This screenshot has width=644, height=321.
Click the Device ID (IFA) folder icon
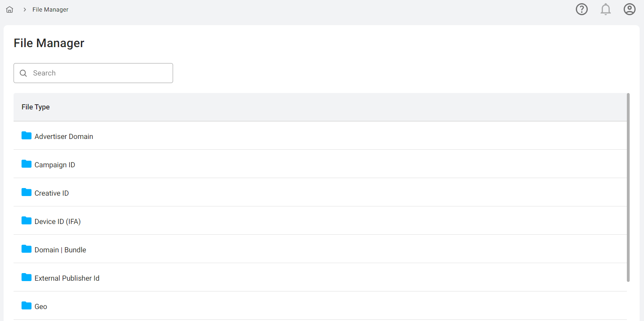(26, 221)
